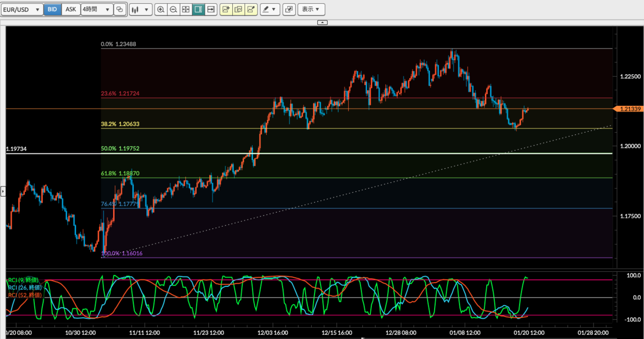Expand the left side panel arrow
Image resolution: width=644 pixels, height=339 pixels.
3,191
